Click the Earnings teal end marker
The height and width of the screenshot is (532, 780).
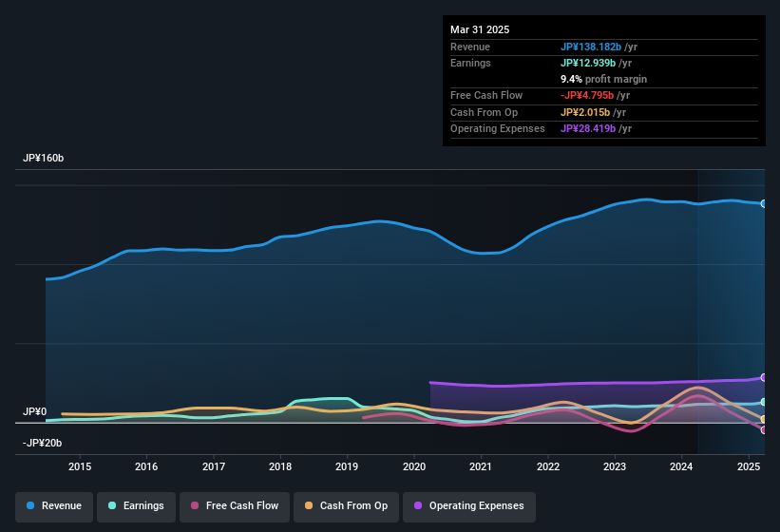764,402
